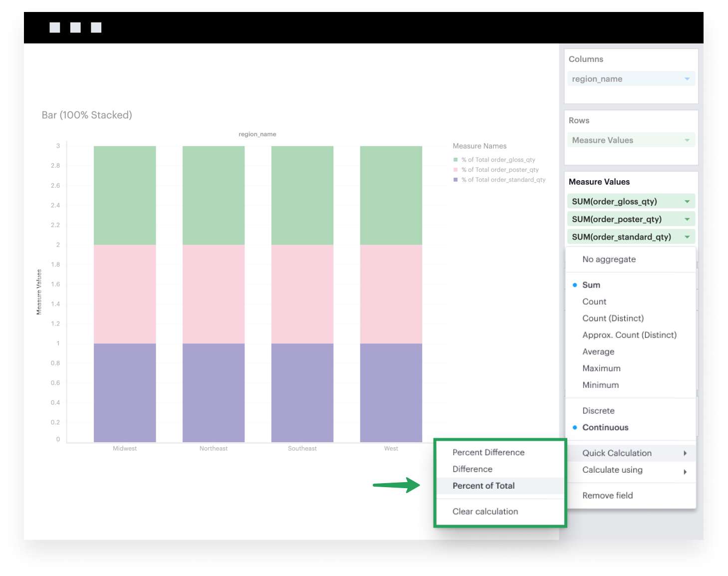
Task: Pick No aggregate from the menu
Action: point(609,259)
